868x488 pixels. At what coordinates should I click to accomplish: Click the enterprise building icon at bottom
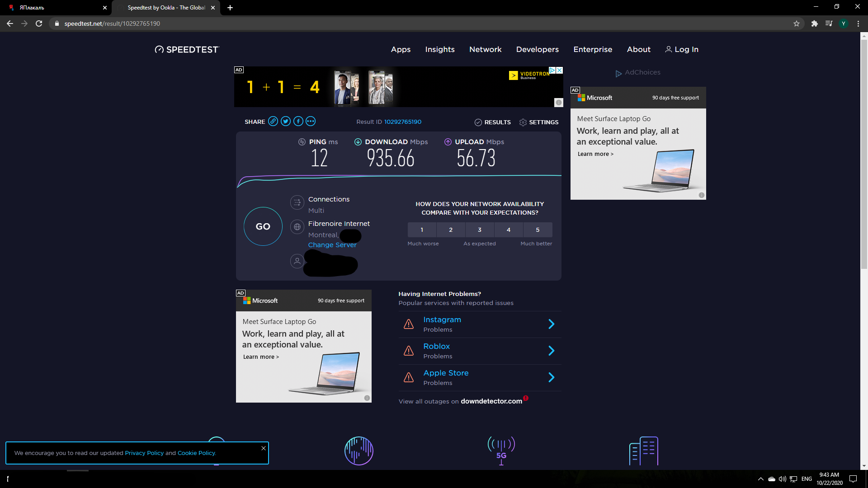(644, 450)
